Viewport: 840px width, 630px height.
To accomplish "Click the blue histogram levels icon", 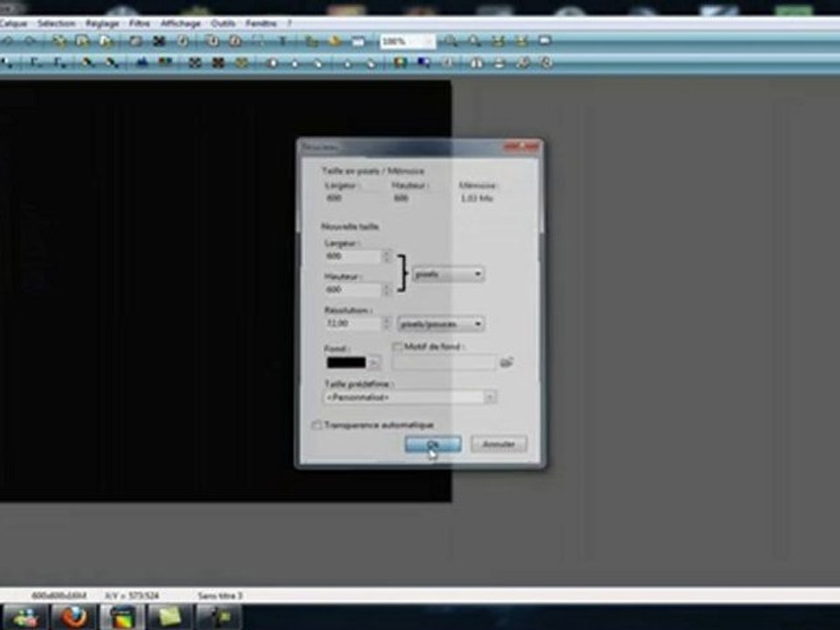I will click(142, 63).
